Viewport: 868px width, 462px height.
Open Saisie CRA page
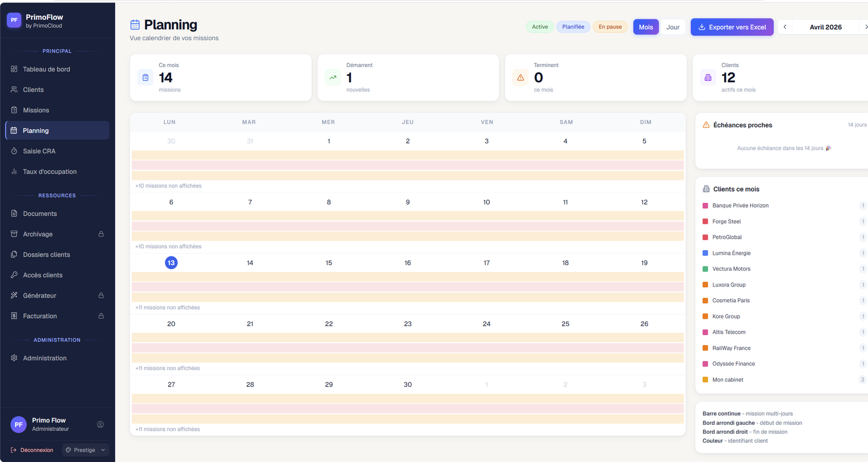pyautogui.click(x=57, y=151)
